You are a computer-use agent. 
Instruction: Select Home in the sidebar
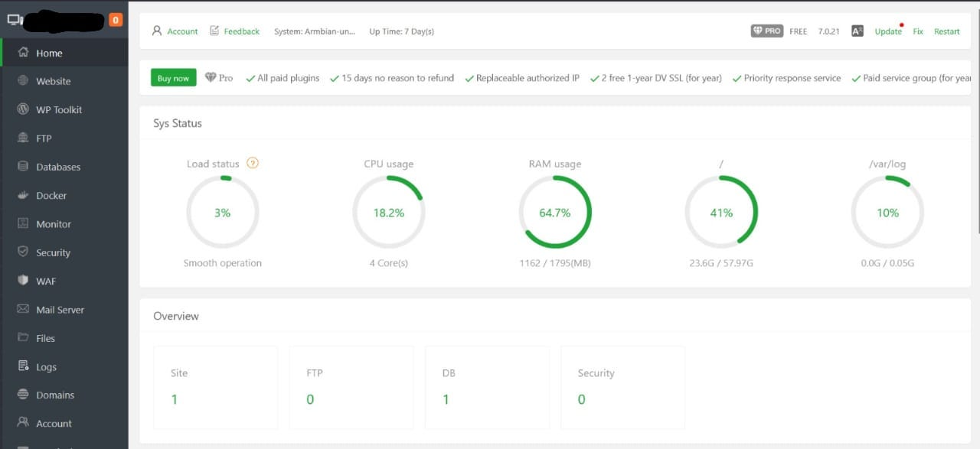click(47, 53)
